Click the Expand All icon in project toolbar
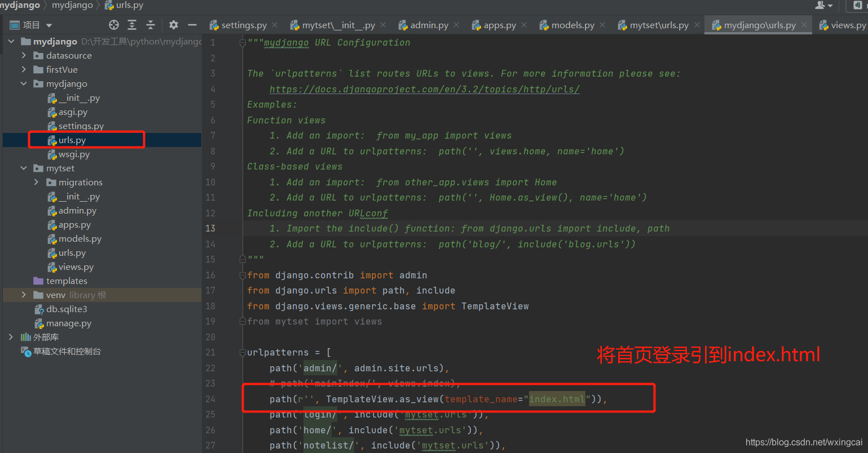The width and height of the screenshot is (868, 453). [133, 25]
